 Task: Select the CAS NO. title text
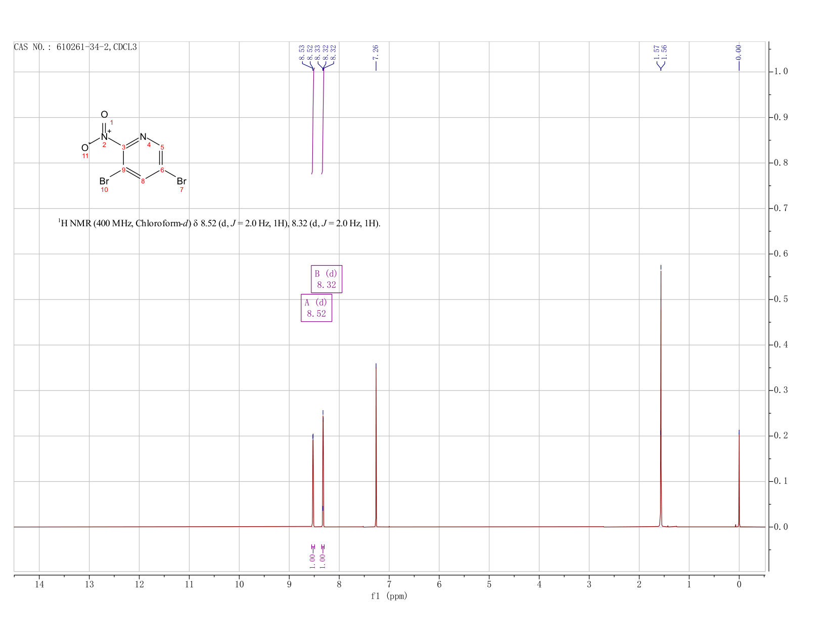click(75, 47)
